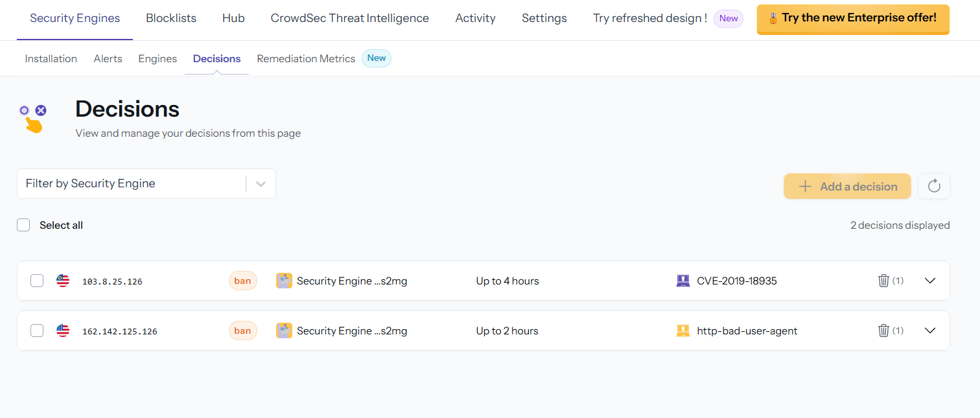Click the scenario icon next to CVE-2019-18935
Viewport: 980px width, 418px height.
click(x=683, y=281)
